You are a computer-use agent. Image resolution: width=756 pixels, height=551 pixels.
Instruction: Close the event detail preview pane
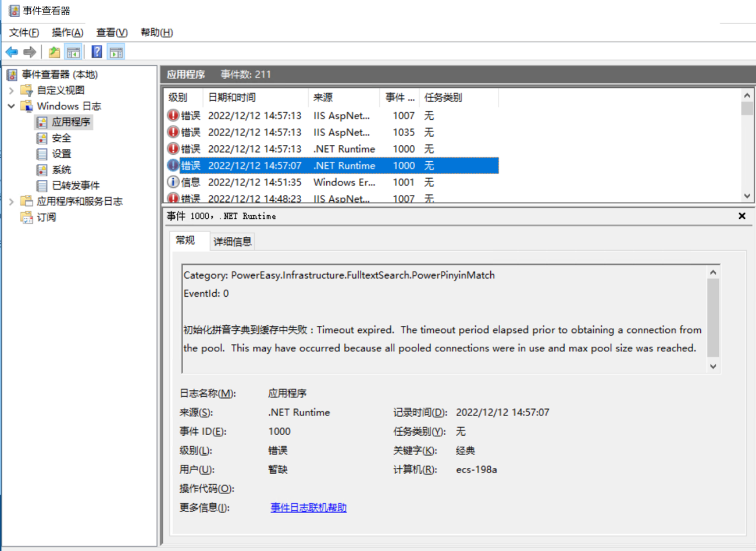pyautogui.click(x=742, y=216)
